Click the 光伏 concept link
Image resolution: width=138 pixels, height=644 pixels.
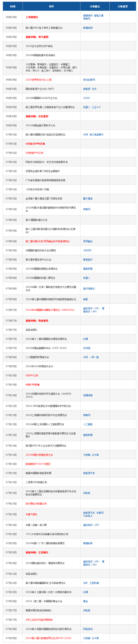pos(94,89)
